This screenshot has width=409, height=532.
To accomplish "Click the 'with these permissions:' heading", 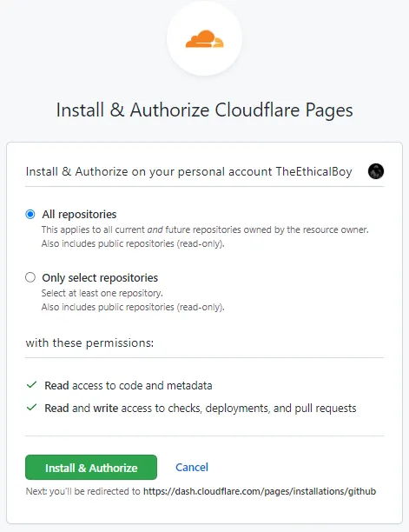I will pos(89,342).
